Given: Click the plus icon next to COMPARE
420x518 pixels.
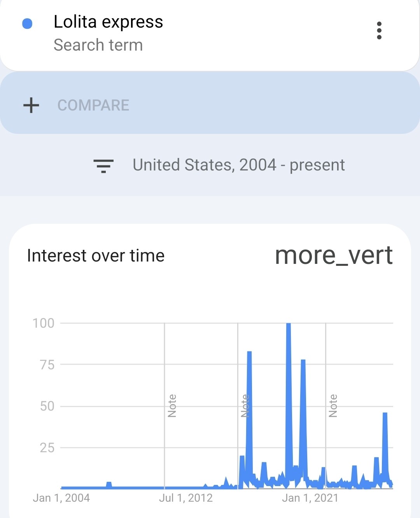Looking at the screenshot, I should (x=31, y=105).
